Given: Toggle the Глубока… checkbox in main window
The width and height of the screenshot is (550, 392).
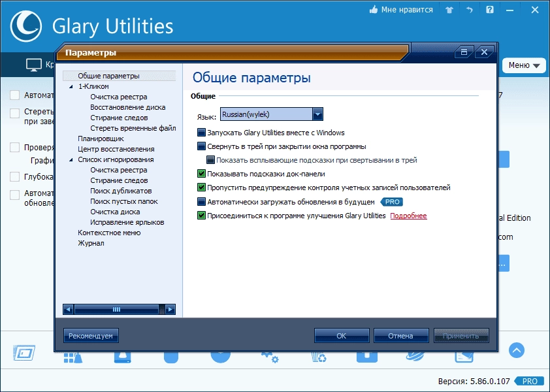Looking at the screenshot, I should tap(15, 176).
